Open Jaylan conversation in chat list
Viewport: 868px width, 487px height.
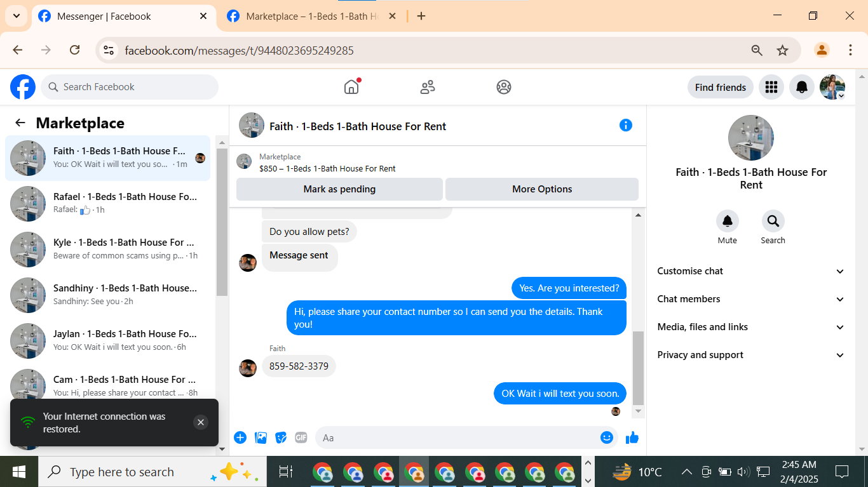point(108,341)
